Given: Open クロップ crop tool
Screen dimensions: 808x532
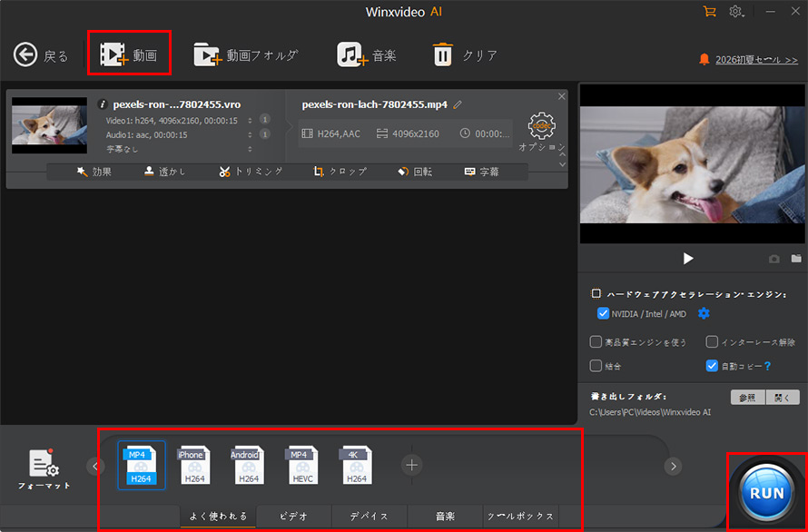Looking at the screenshot, I should pyautogui.click(x=340, y=172).
